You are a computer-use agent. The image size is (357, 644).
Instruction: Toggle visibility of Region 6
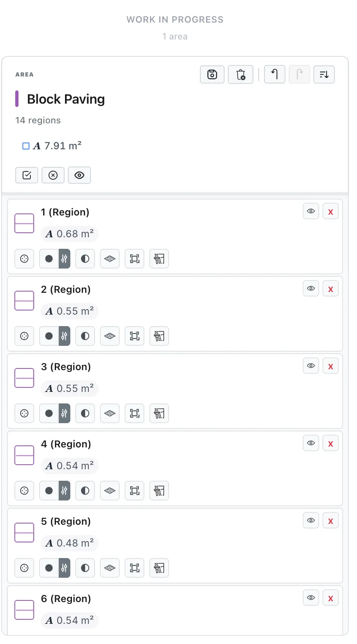[x=311, y=598]
